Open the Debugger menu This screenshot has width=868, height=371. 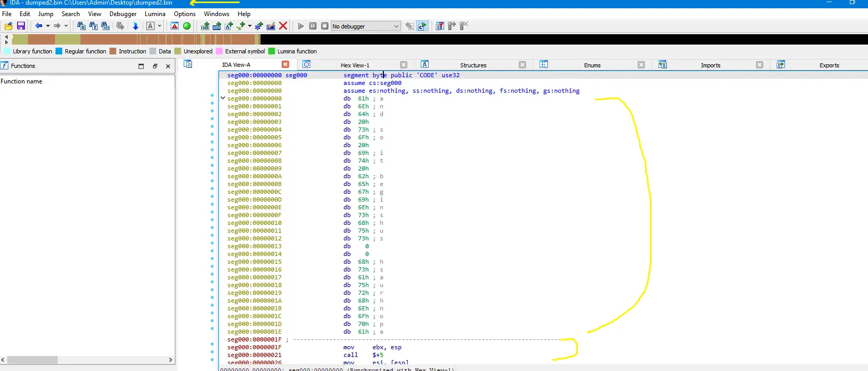click(x=123, y=14)
